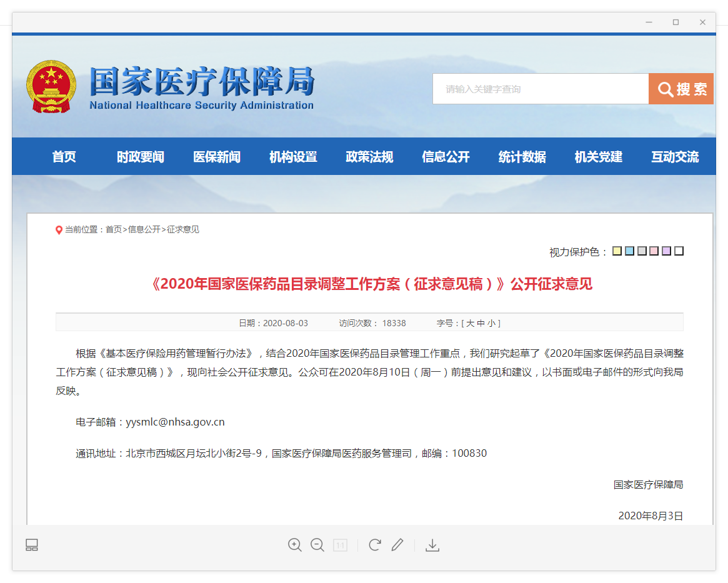Pick the yellow eye-protection color swatch
The image size is (728, 583).
(617, 251)
